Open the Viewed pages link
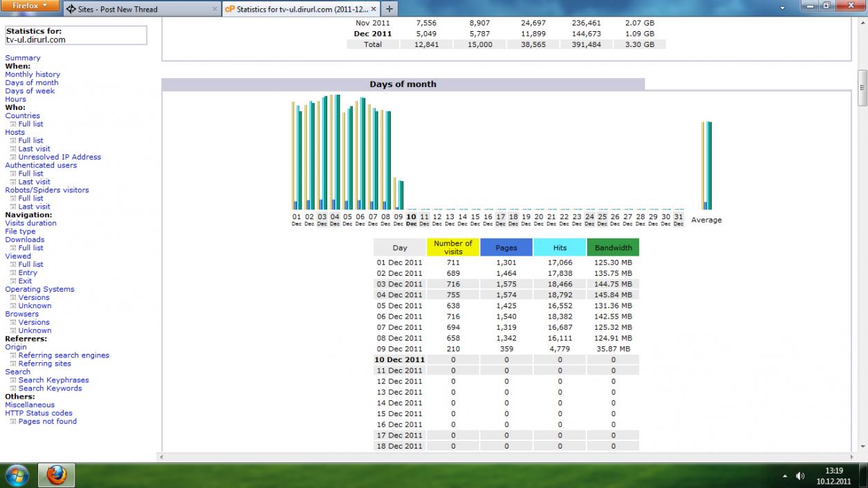Image resolution: width=868 pixels, height=488 pixels. point(18,257)
